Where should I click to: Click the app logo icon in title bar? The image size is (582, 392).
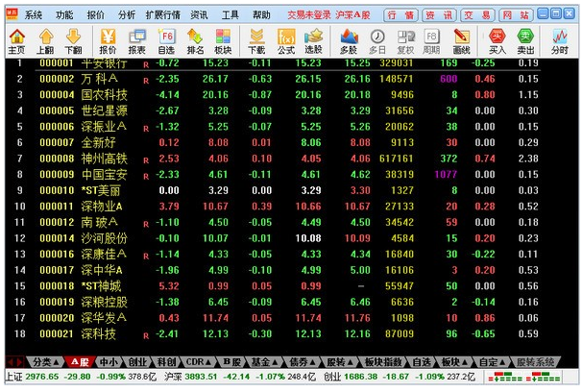[12, 14]
